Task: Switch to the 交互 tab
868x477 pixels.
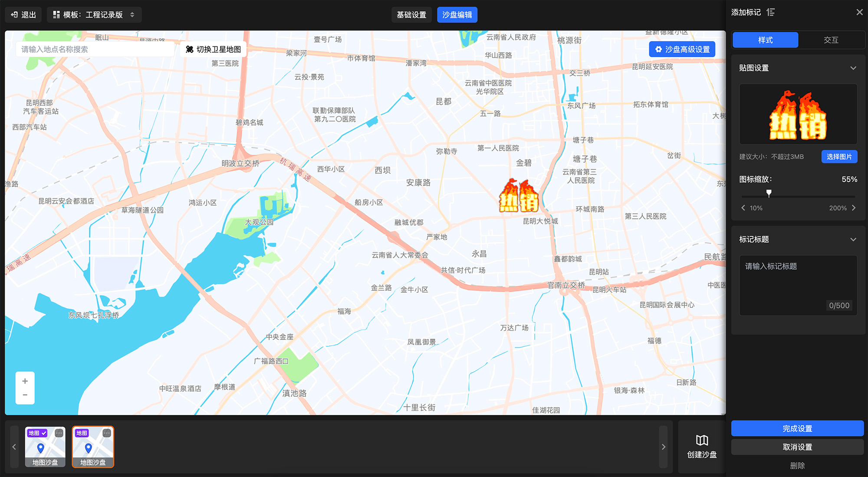Action: click(831, 40)
